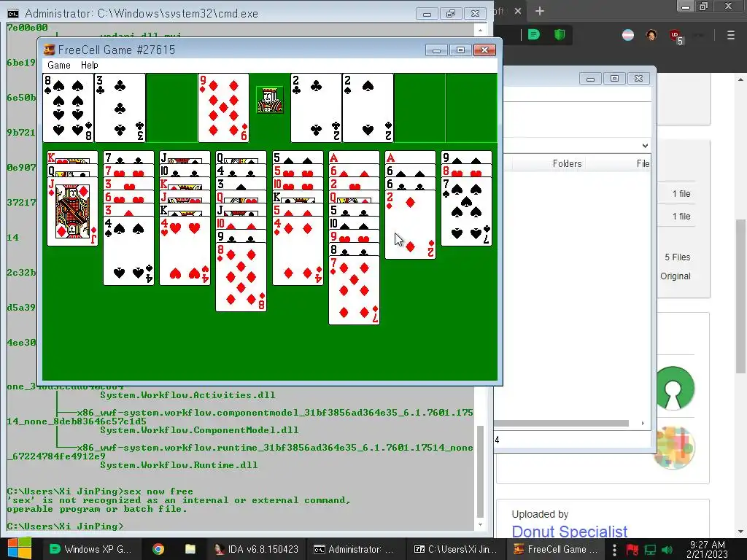This screenshot has width=747, height=560.
Task: Open the dropdown arrow in the 7-Zip window
Action: tap(645, 146)
